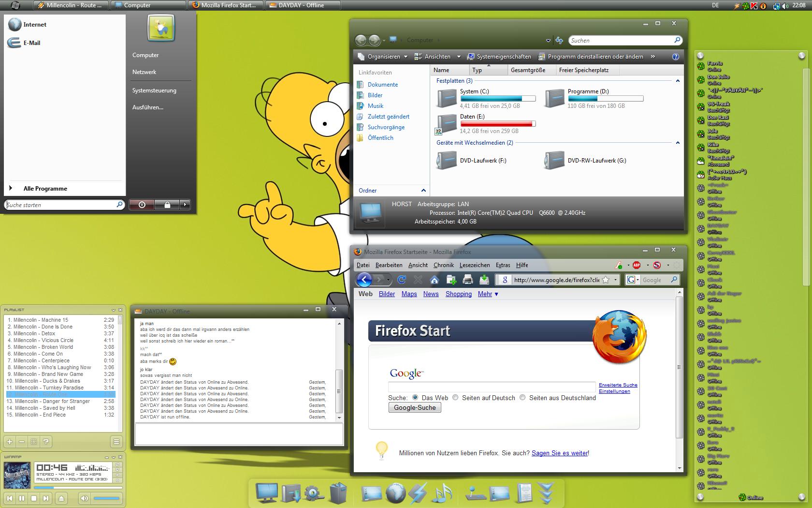The width and height of the screenshot is (812, 508).
Task: Reload page in Firefox
Action: 401,279
